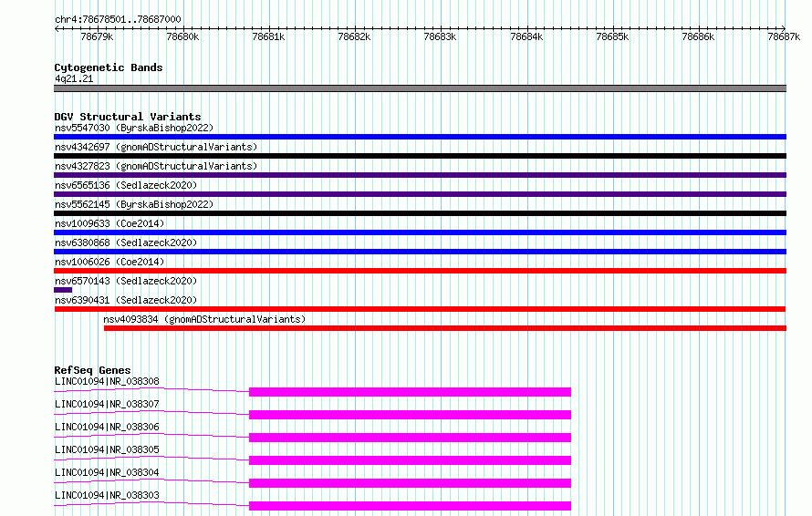Click the 78682k ruler tick label

click(x=354, y=36)
